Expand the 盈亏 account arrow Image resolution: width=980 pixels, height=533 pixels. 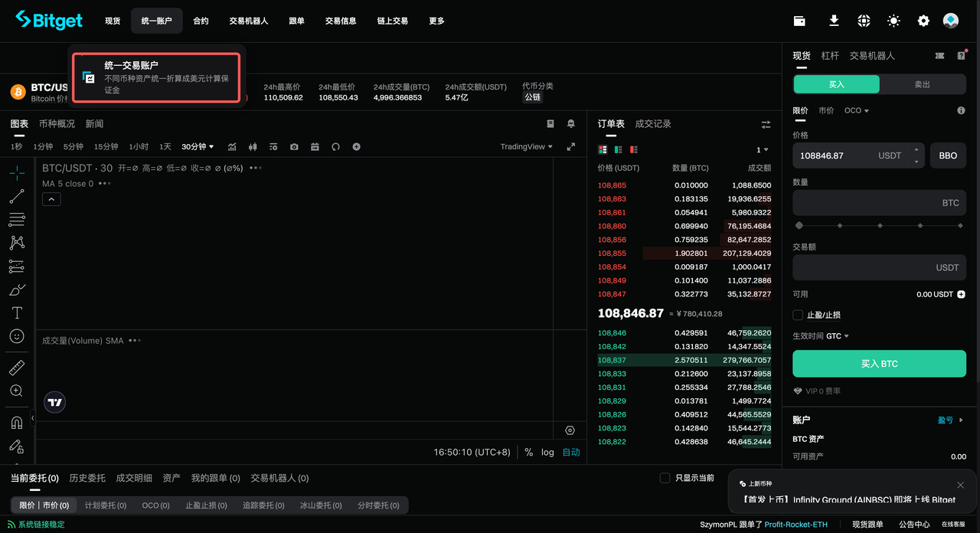tap(962, 420)
